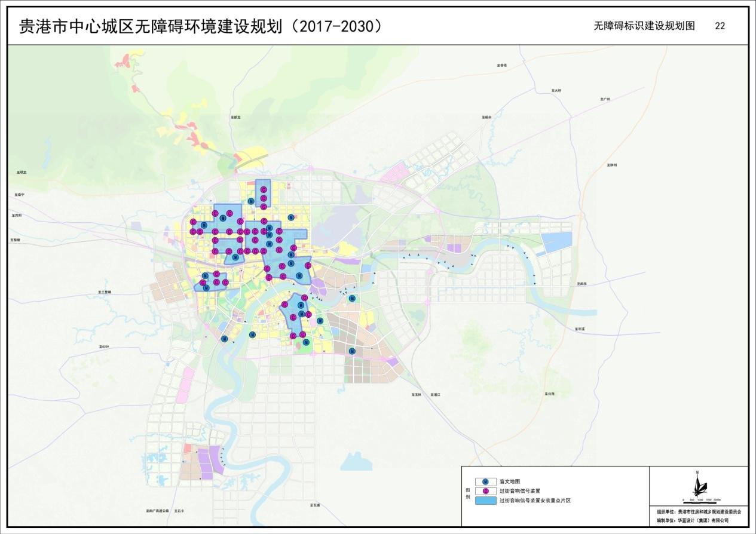Click the northernmost blue M marker on the map
Viewport: 756px width, 534px height.
(x=251, y=201)
